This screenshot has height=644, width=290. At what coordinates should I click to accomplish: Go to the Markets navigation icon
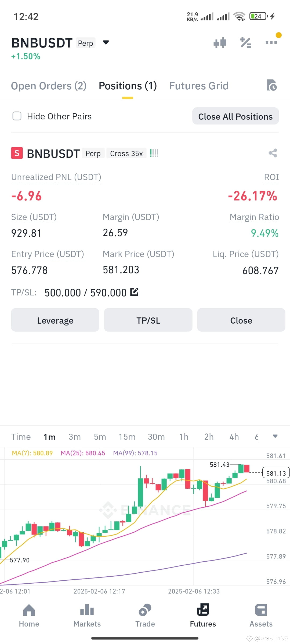coord(87,610)
